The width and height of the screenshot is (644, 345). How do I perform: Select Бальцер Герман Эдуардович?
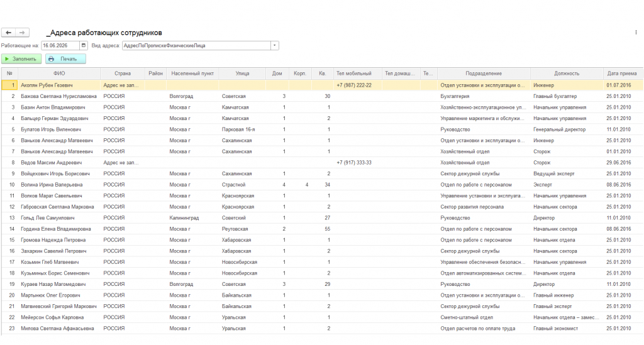323,119
